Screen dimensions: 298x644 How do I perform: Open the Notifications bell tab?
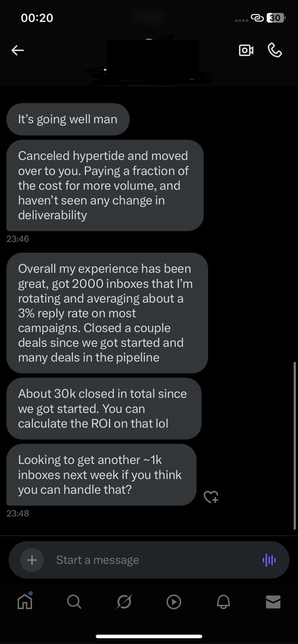coord(223,602)
